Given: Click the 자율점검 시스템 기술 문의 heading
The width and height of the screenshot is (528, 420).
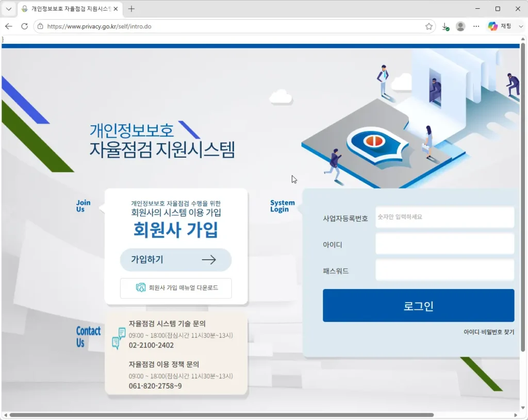Looking at the screenshot, I should (x=167, y=324).
